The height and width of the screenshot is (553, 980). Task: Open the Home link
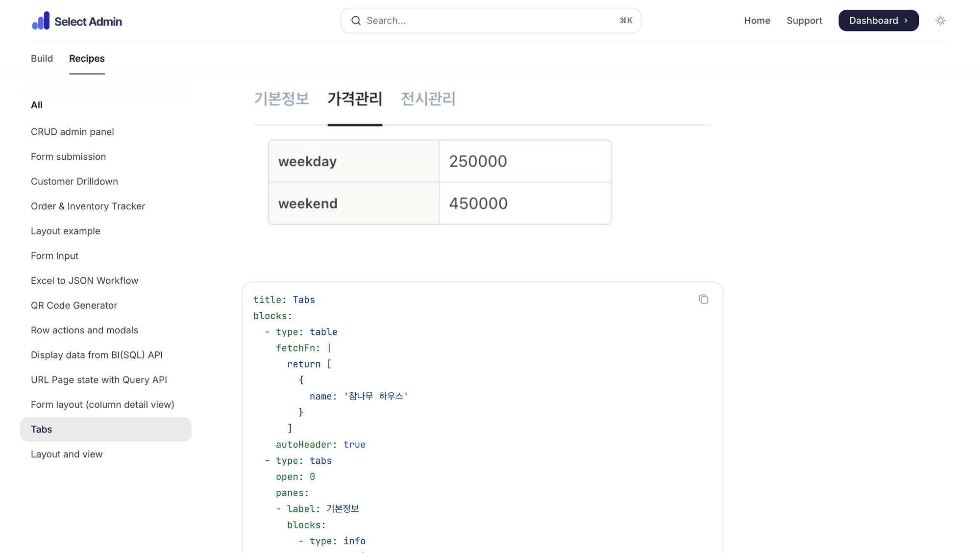[x=757, y=21]
